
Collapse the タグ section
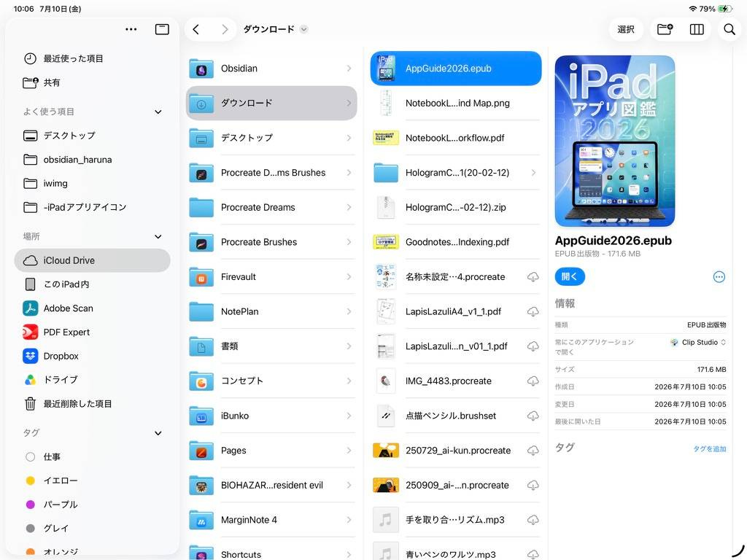(158, 433)
